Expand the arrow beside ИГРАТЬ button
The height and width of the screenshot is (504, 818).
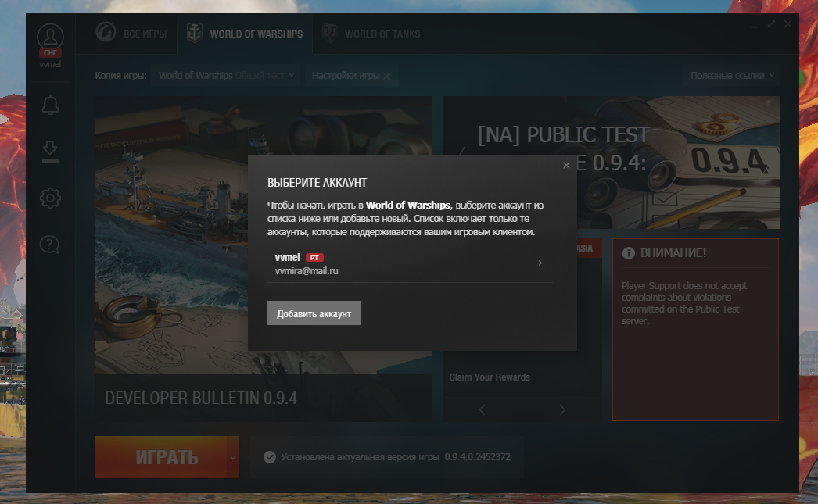233,458
